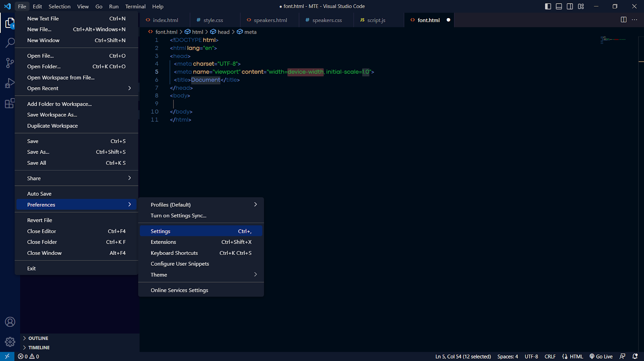This screenshot has height=361, width=644.
Task: Click the feedback icon in status bar
Action: coord(622,356)
